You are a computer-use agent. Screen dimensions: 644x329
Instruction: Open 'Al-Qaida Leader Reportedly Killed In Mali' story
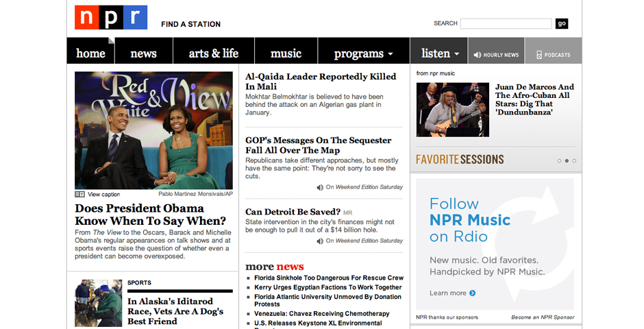click(321, 82)
